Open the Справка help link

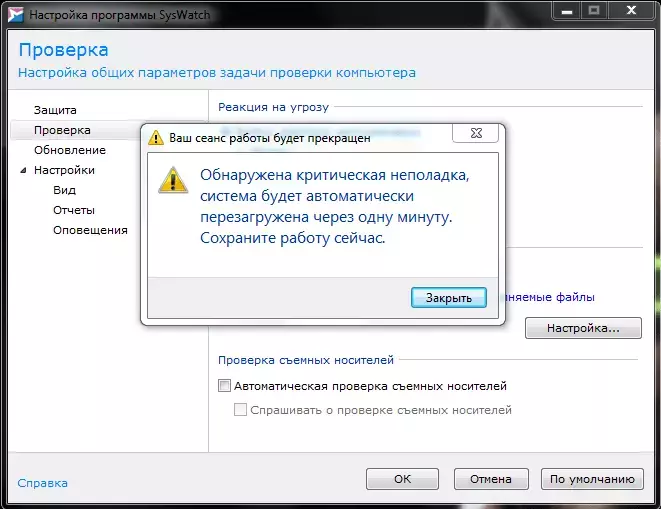[x=43, y=483]
